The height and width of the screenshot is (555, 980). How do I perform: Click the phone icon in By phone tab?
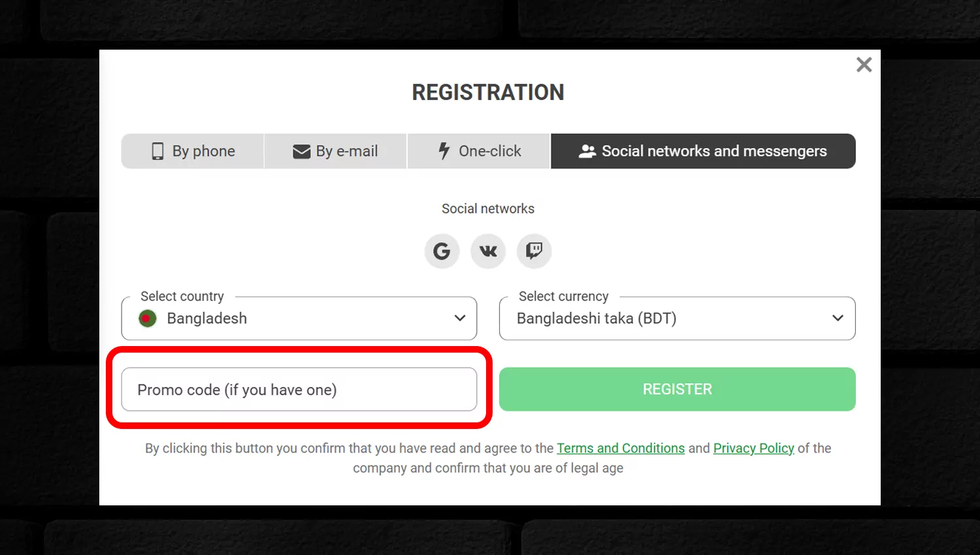click(157, 151)
